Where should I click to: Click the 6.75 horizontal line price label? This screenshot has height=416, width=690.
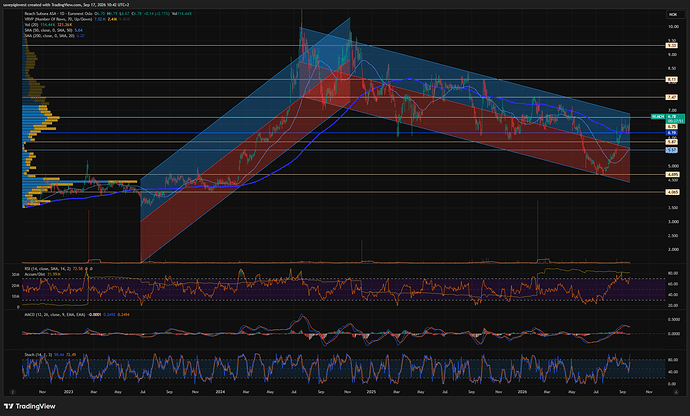tap(672, 126)
